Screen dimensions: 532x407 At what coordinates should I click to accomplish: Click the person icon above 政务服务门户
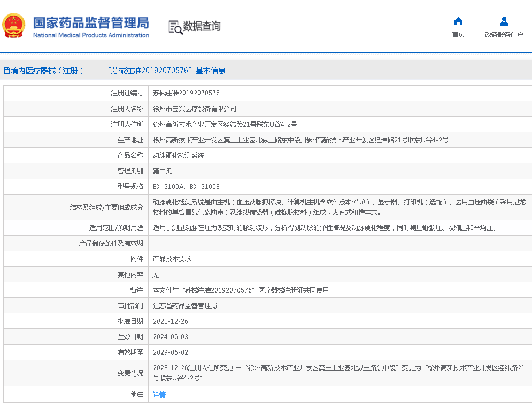tap(504, 21)
